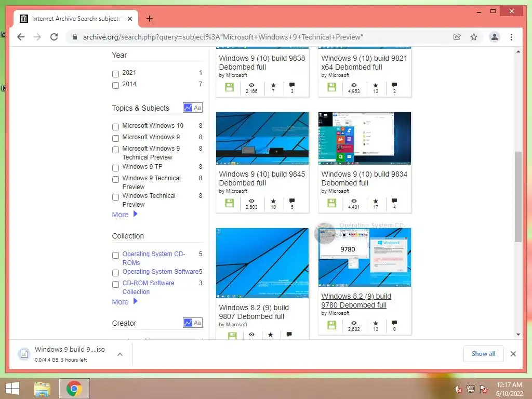Open the network tray icon

click(x=470, y=389)
